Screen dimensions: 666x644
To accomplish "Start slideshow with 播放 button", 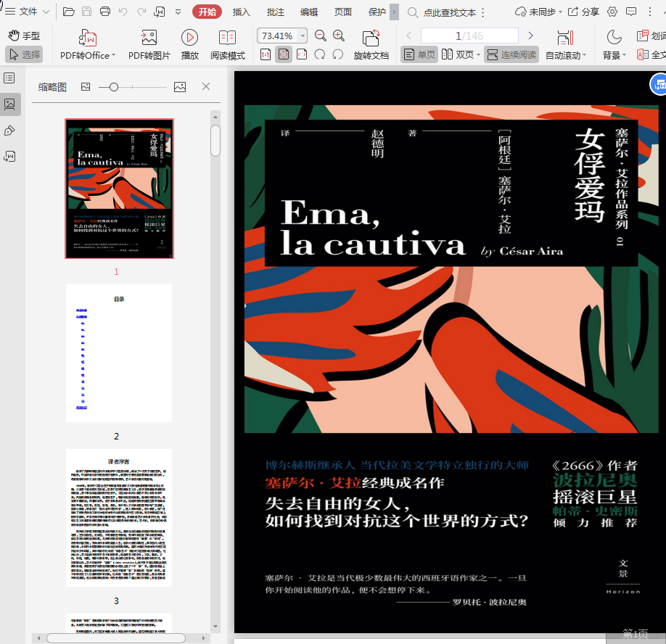I will tap(189, 38).
